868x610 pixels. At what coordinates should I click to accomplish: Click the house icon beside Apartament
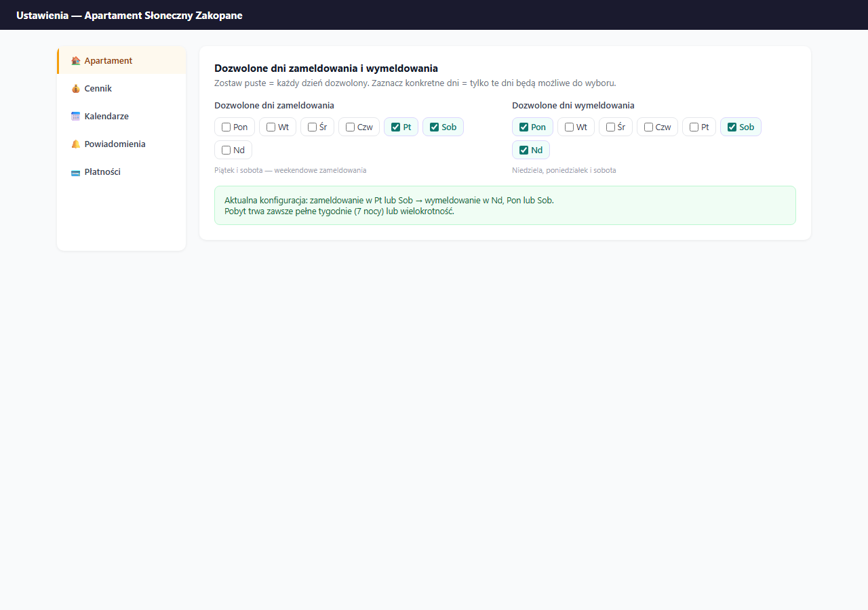(75, 60)
